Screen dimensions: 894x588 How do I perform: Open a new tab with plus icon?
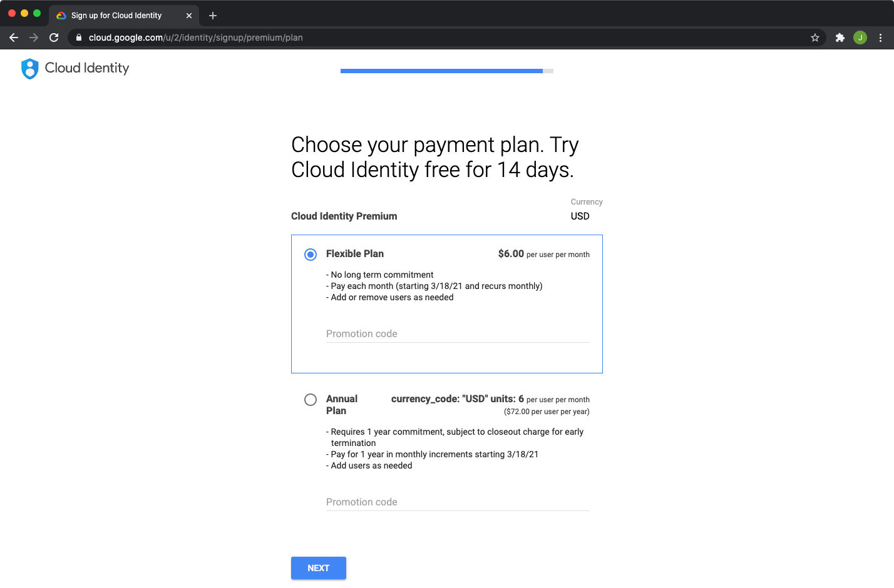pos(213,16)
